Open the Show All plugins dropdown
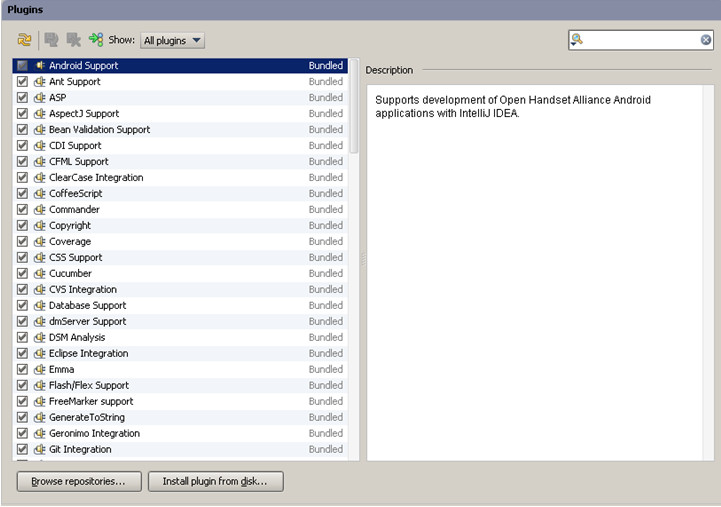The image size is (721, 507). pyautogui.click(x=172, y=40)
